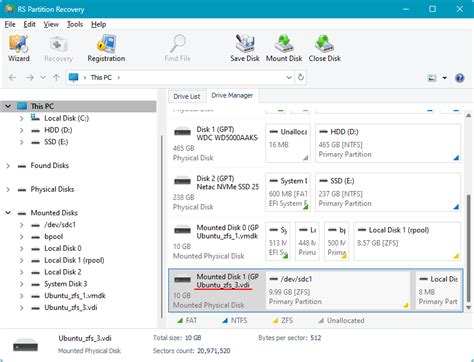Go forward with the right arrow
474x362 pixels.
click(x=30, y=78)
